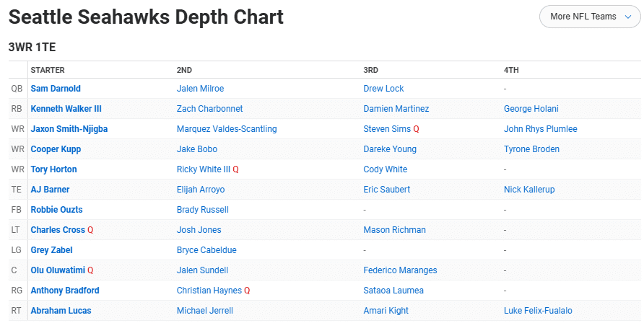This screenshot has height=323, width=644.
Task: Select Marquez Valdes-Scantling link
Action: [x=227, y=129]
